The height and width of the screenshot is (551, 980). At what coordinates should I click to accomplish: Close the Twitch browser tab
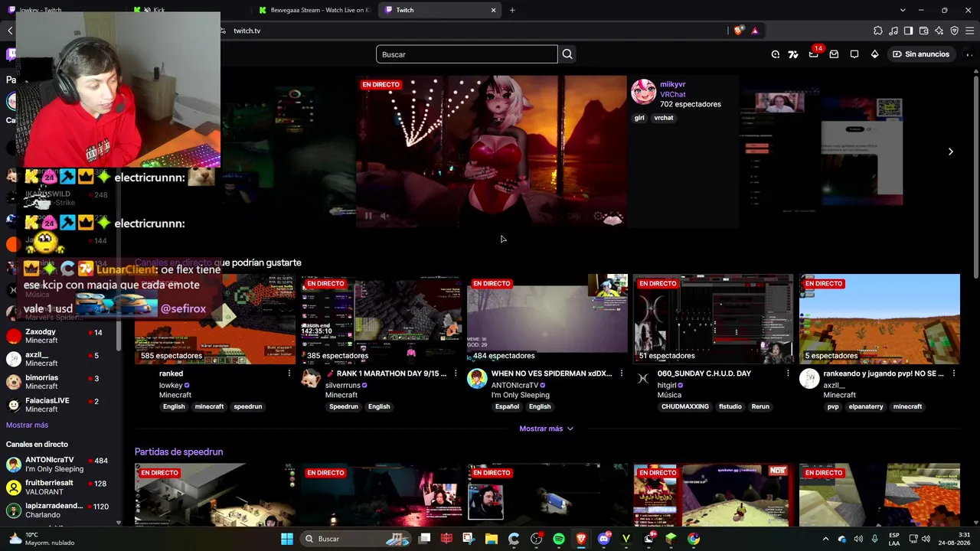click(x=494, y=10)
